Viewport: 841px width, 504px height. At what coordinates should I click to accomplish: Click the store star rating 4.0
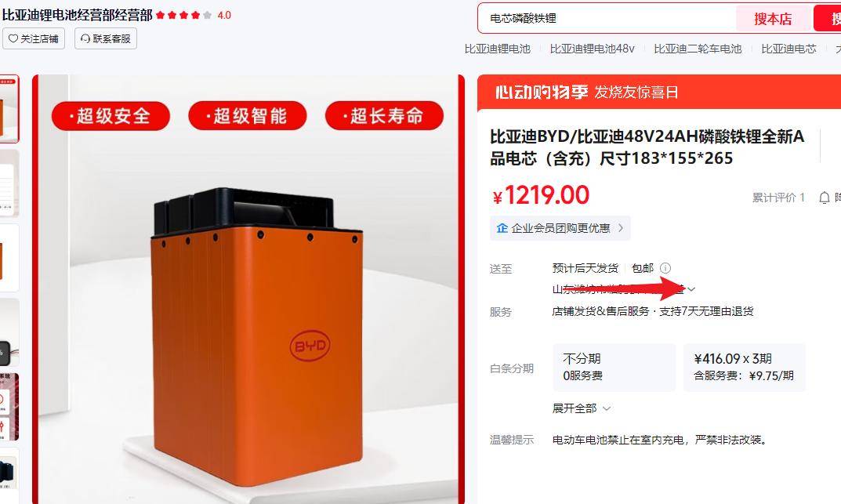193,15
